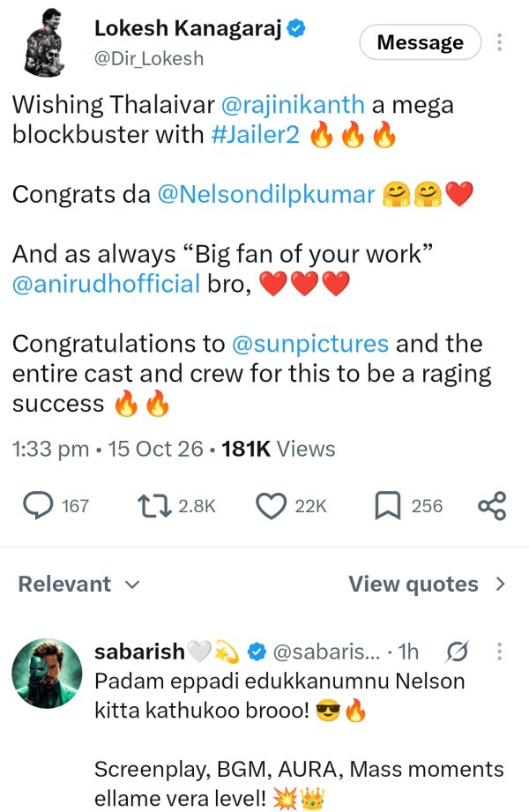Open the @sunpictures mention link

pos(309,344)
